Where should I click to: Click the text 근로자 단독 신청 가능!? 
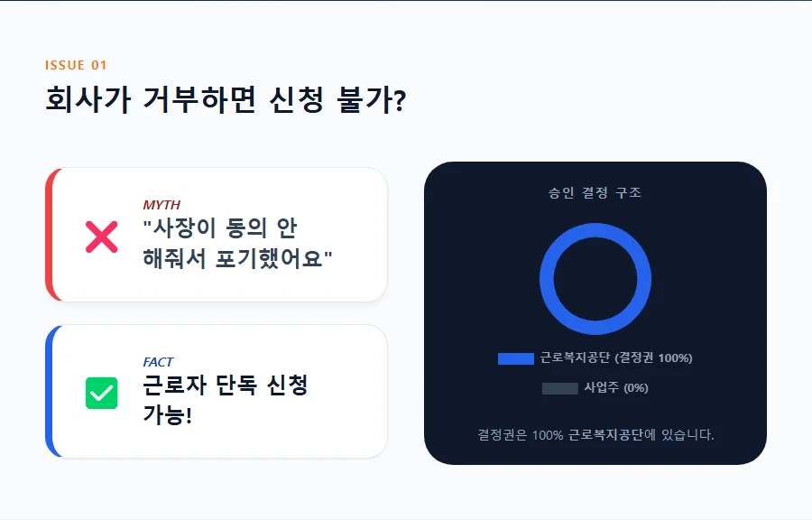tap(225, 400)
